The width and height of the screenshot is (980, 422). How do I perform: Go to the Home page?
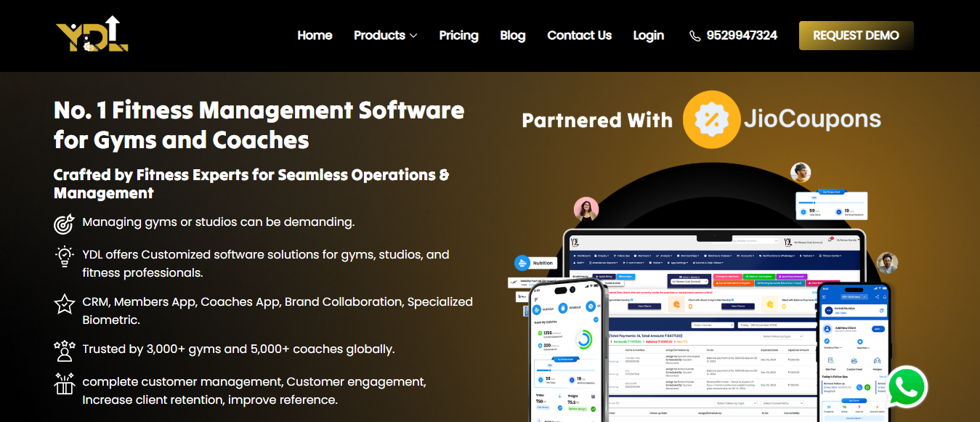[x=315, y=35]
